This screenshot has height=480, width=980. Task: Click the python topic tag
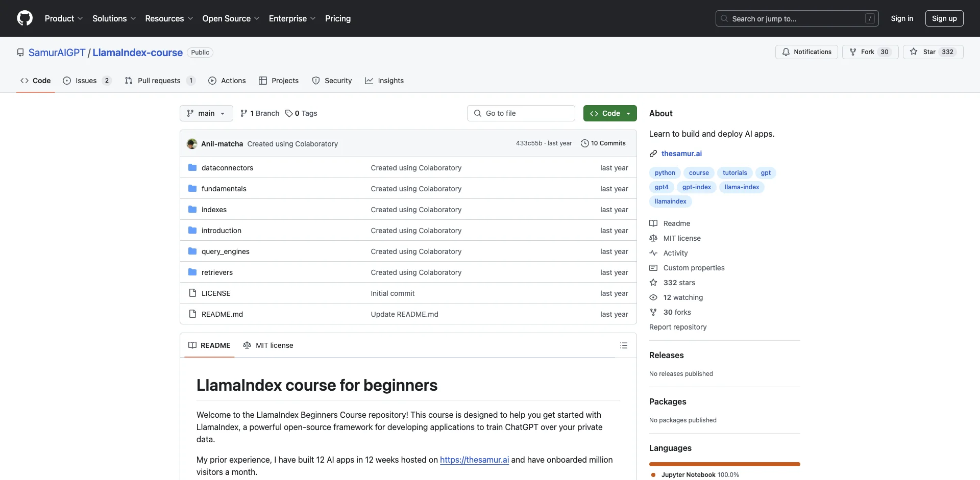coord(665,173)
